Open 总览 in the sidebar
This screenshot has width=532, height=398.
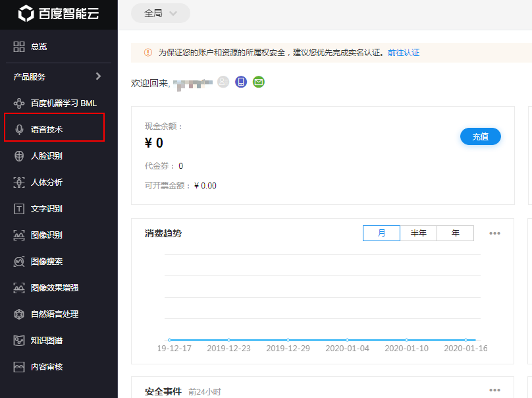tap(59, 47)
